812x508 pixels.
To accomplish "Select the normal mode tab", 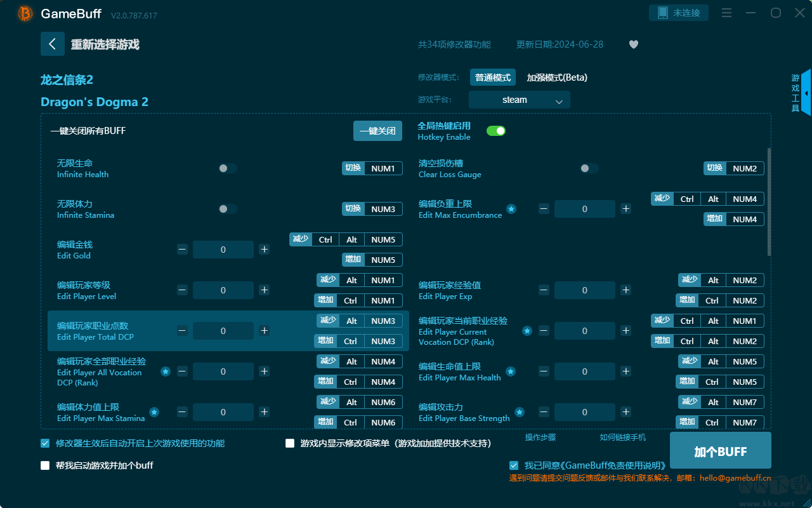I will (493, 77).
